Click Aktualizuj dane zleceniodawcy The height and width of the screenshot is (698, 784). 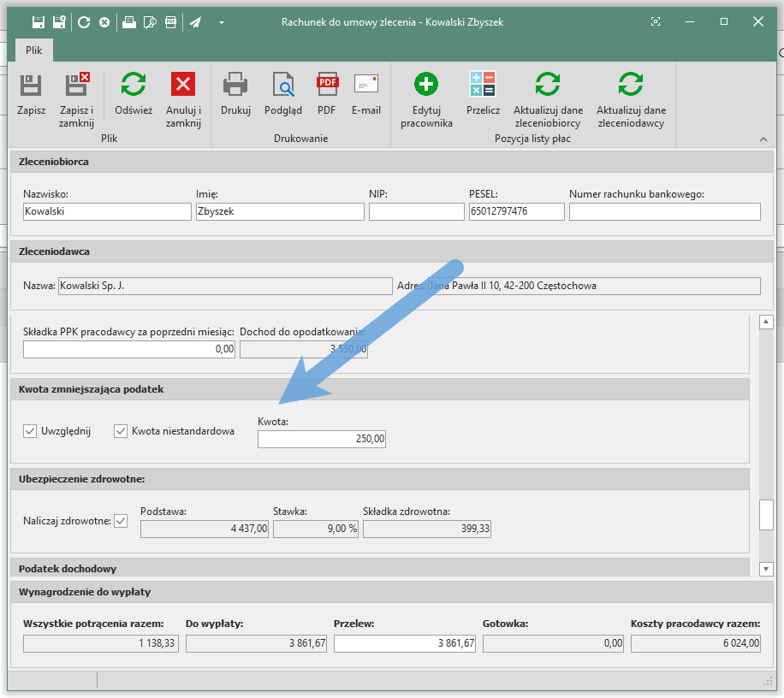click(x=631, y=86)
